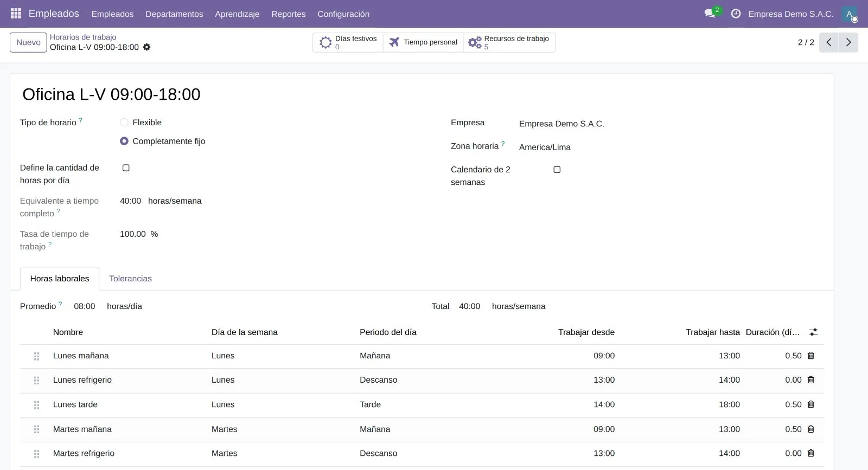Switch to the Tolerancias tab
Screen dimensions: 868x470
[x=130, y=279]
